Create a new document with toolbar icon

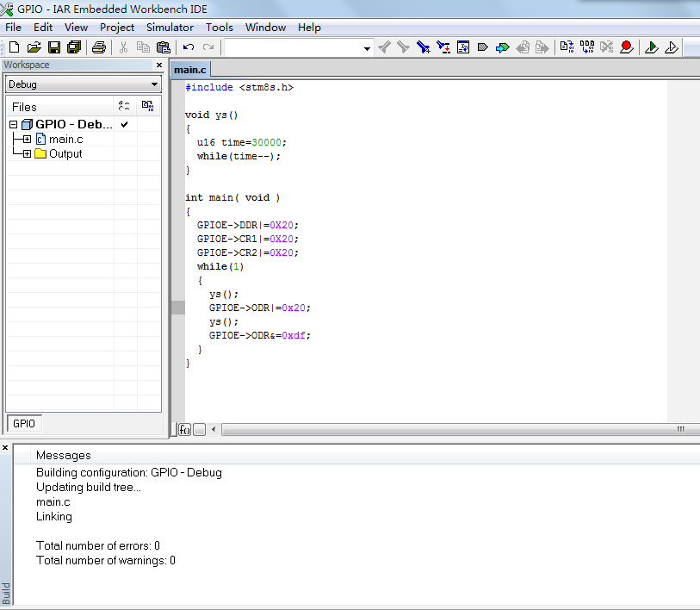pyautogui.click(x=14, y=47)
